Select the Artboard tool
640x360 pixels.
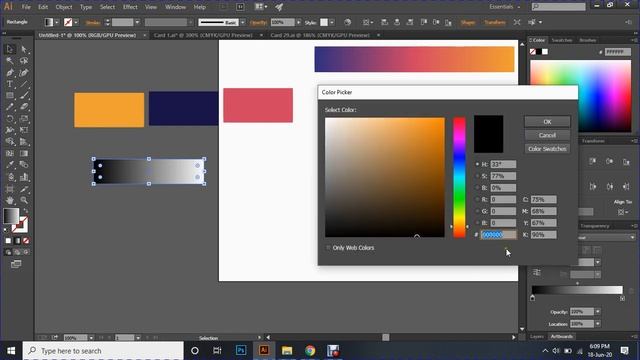pyautogui.click(x=10, y=189)
